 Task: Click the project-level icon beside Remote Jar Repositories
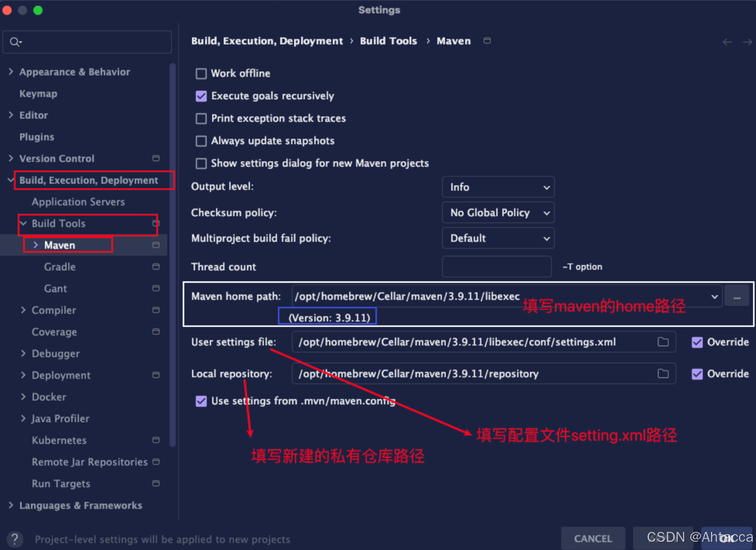click(x=156, y=462)
